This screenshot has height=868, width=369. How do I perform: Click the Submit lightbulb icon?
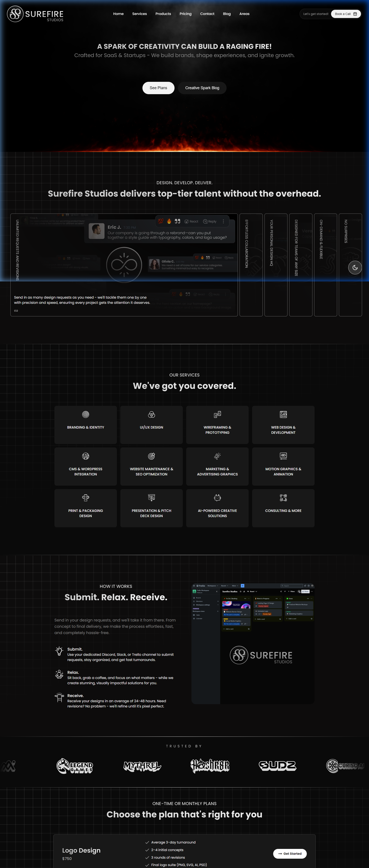pos(59,651)
